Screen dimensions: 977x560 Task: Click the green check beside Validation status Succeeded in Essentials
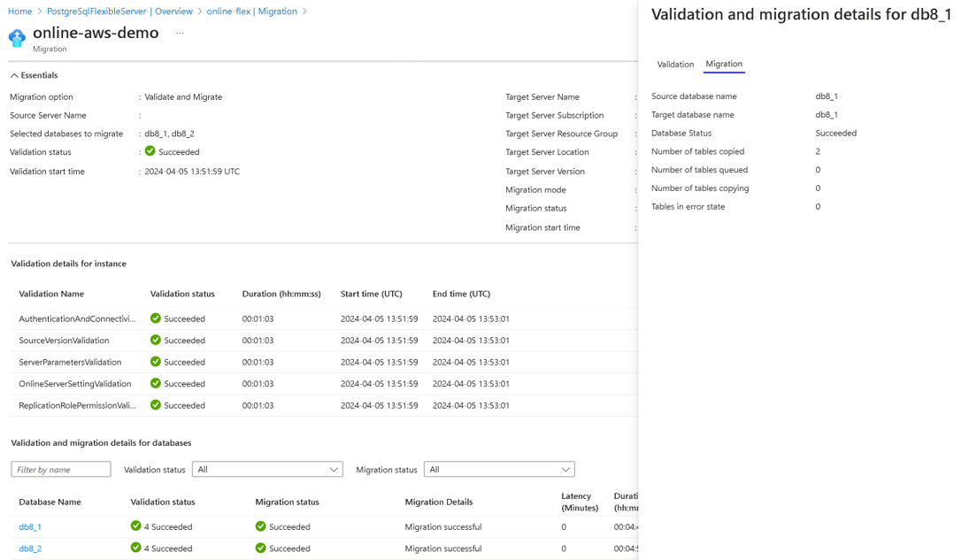pos(150,150)
